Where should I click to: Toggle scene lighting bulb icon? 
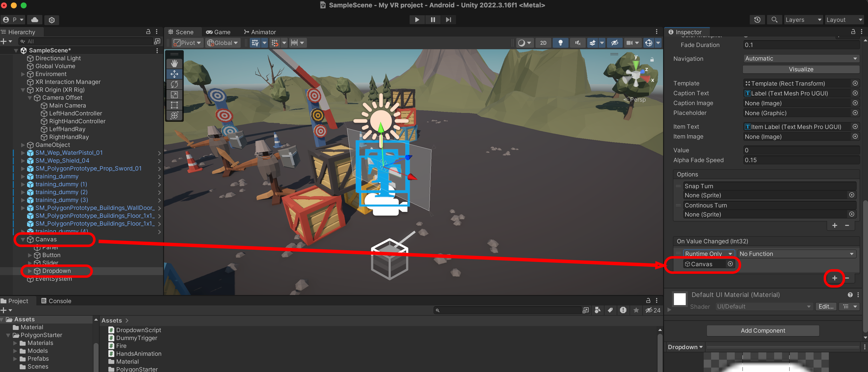coord(560,43)
